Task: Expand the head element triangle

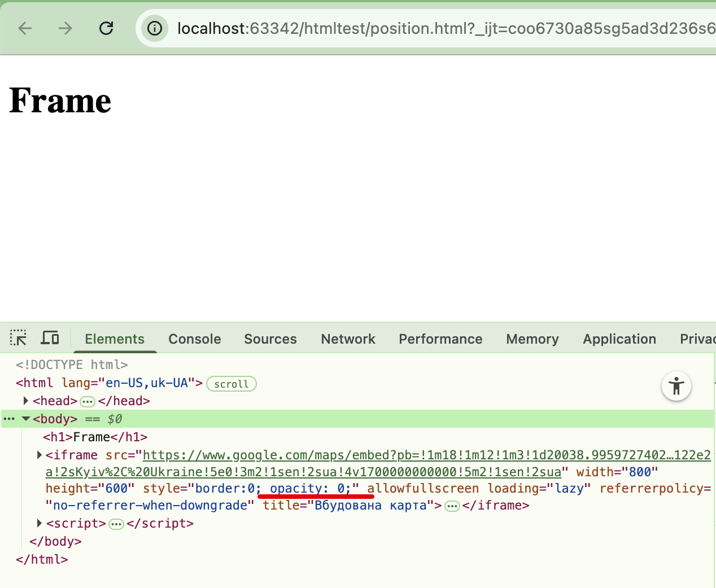Action: 25,401
